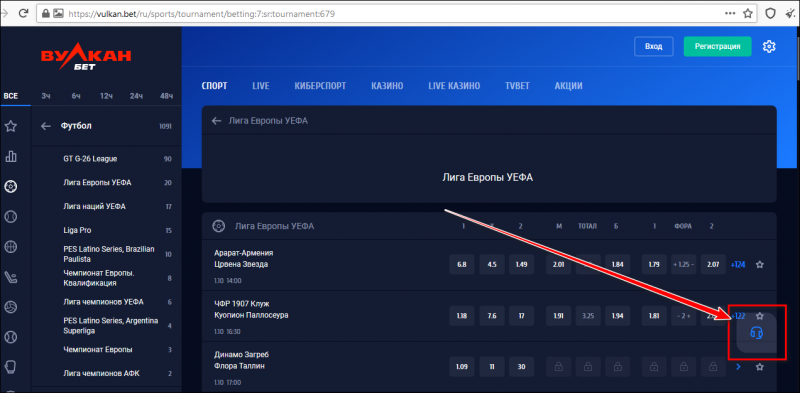Screen dimensions: 800x393
Task: Bet on draw at 4.5
Action: tap(492, 265)
